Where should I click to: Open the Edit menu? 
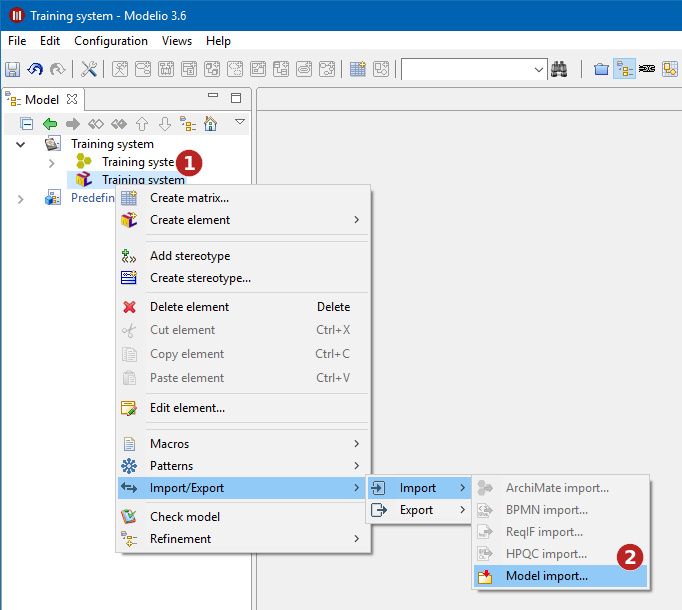(x=50, y=41)
